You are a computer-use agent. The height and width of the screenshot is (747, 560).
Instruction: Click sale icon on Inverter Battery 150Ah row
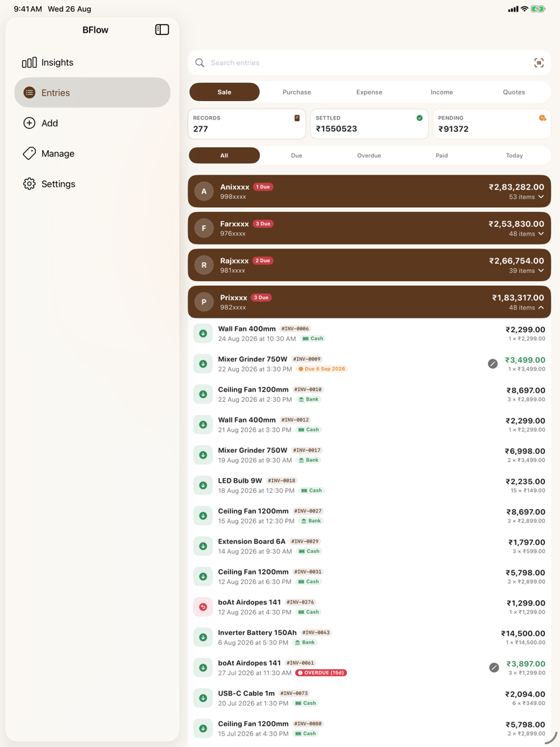203,638
